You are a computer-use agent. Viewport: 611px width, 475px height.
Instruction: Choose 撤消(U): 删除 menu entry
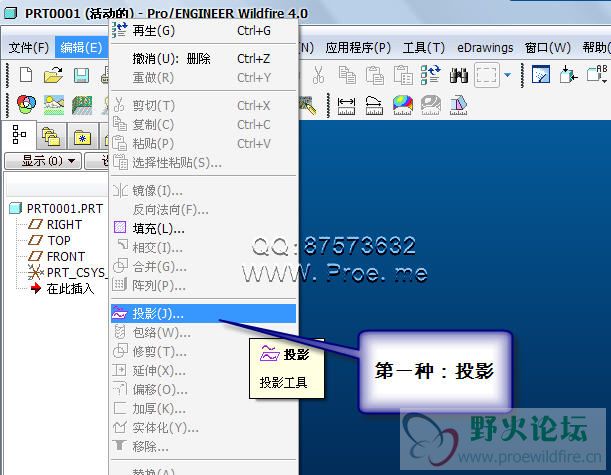(x=203, y=58)
